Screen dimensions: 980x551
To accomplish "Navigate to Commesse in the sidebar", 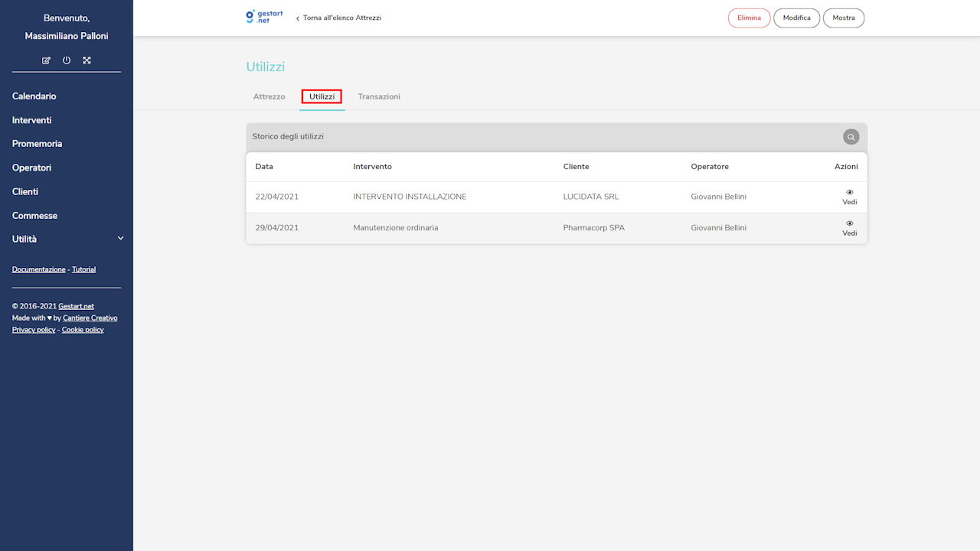I will [x=34, y=216].
